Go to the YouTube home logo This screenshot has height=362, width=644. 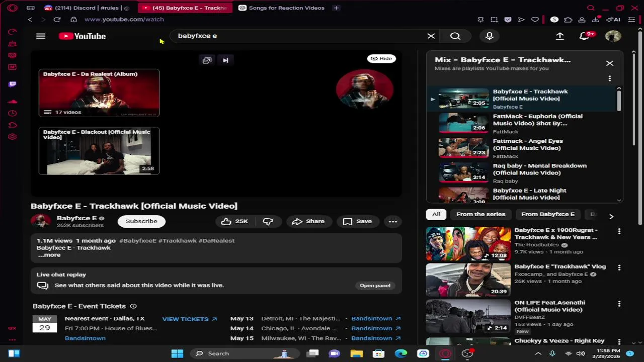pos(82,36)
